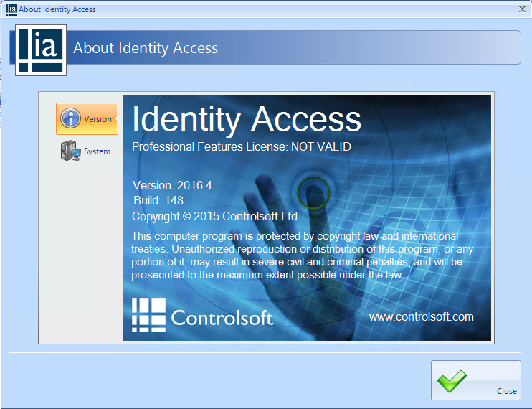Click the Controlsoft wordmark text
532x409 pixels.
[222, 318]
